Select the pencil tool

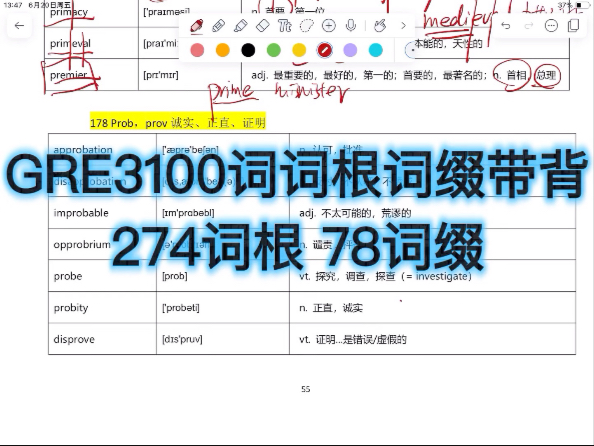point(219,26)
